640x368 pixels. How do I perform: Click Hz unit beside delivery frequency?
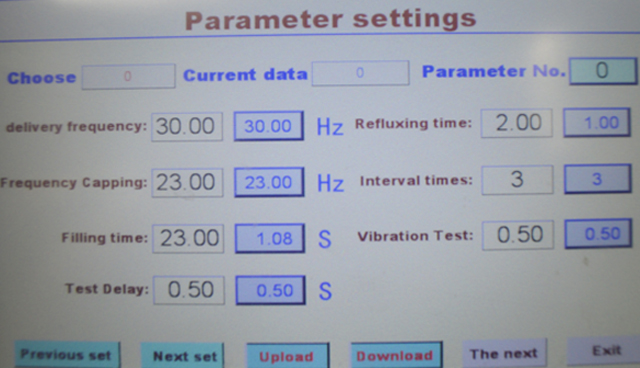(330, 127)
